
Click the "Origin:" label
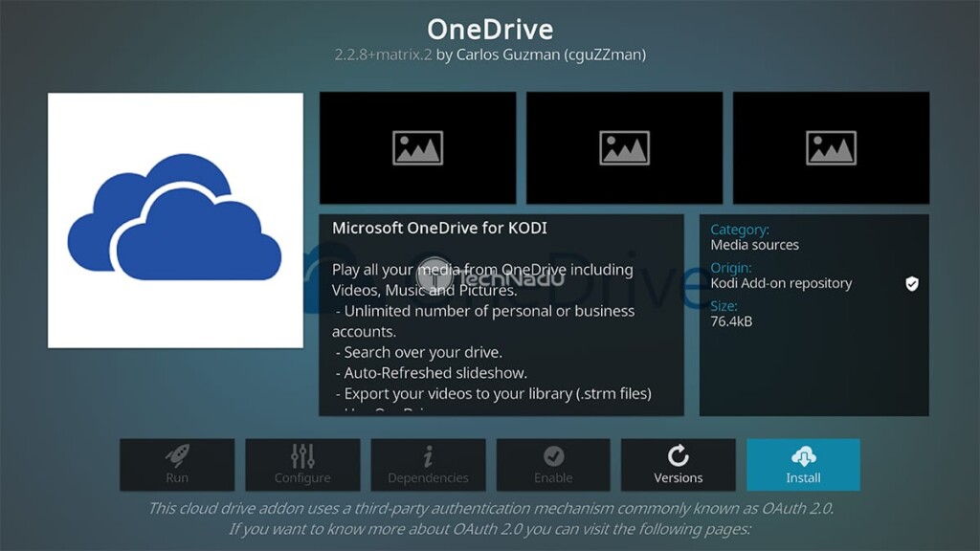click(x=730, y=268)
